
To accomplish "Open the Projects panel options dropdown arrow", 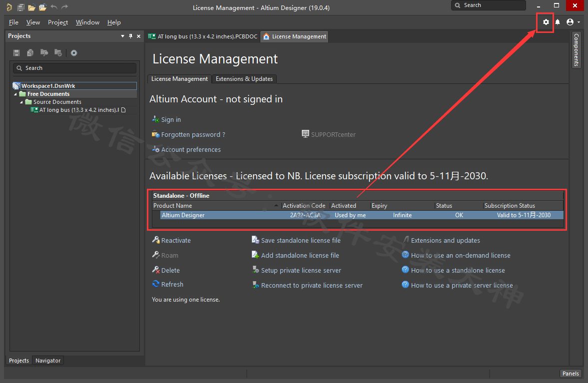I will point(122,36).
